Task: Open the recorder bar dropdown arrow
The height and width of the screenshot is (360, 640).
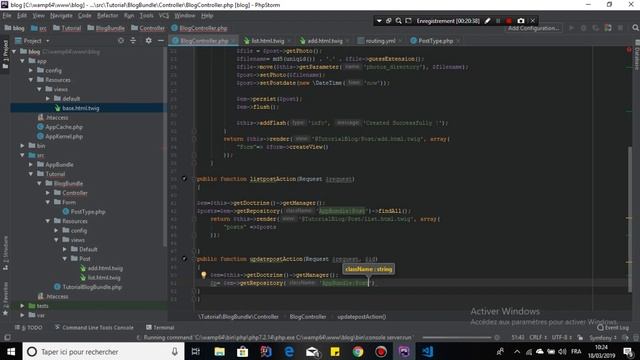Action: [379, 21]
